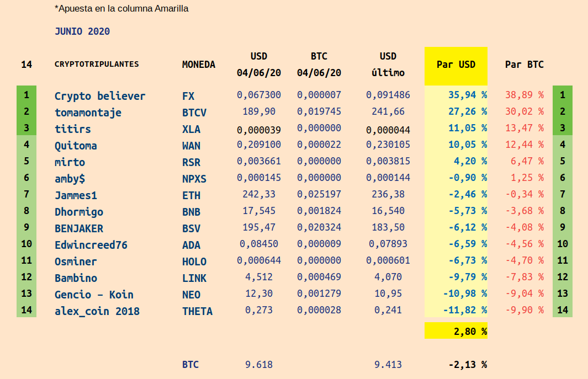Select the ETH coin cell
This screenshot has width=588, height=379.
click(191, 195)
